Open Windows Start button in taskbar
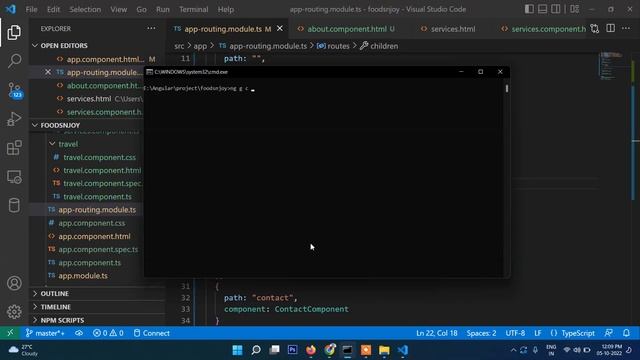Viewport: 640px width, 360px height. point(237,350)
